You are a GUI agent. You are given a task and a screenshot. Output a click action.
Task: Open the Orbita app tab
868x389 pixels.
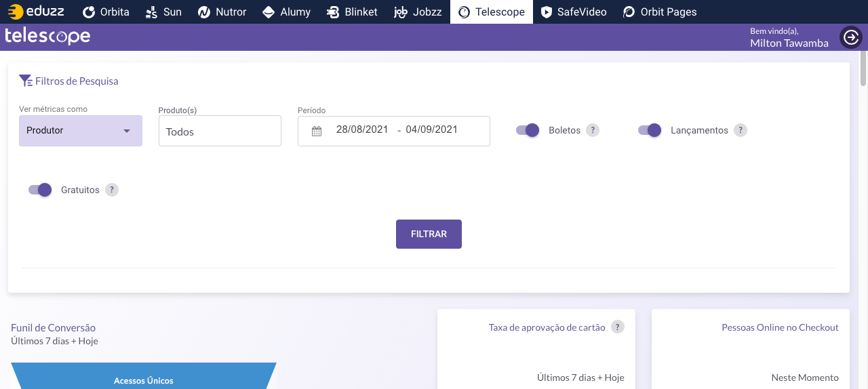pyautogui.click(x=106, y=12)
